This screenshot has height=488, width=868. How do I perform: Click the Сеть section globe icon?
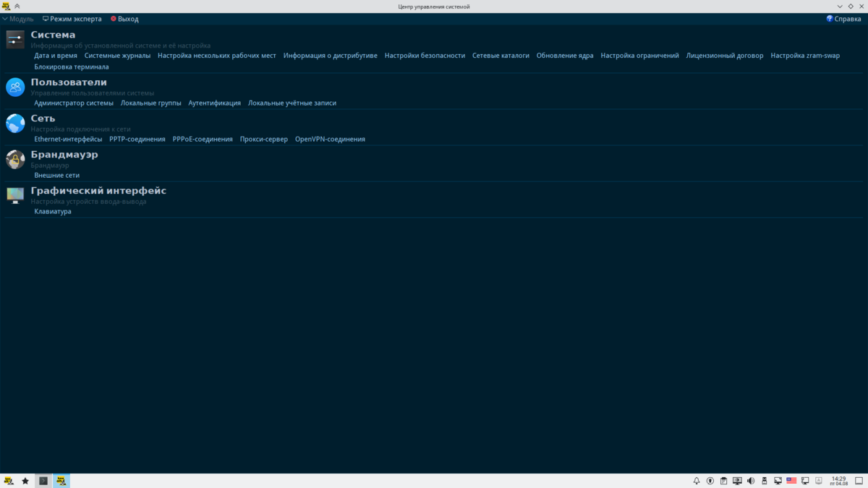tap(15, 123)
